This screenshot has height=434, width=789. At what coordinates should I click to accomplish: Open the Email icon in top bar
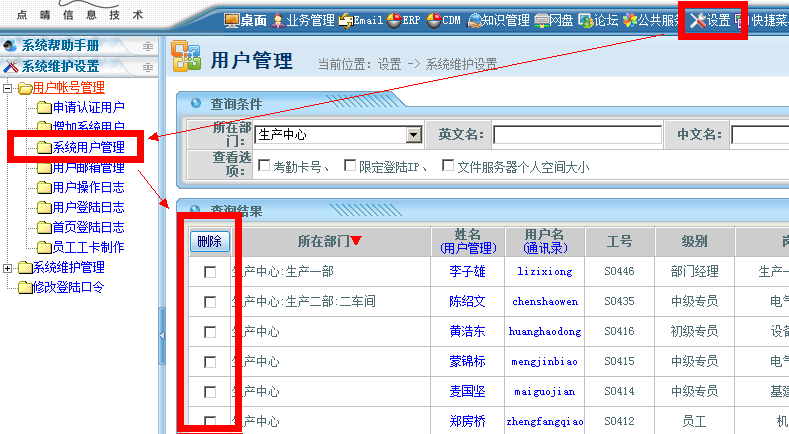361,20
